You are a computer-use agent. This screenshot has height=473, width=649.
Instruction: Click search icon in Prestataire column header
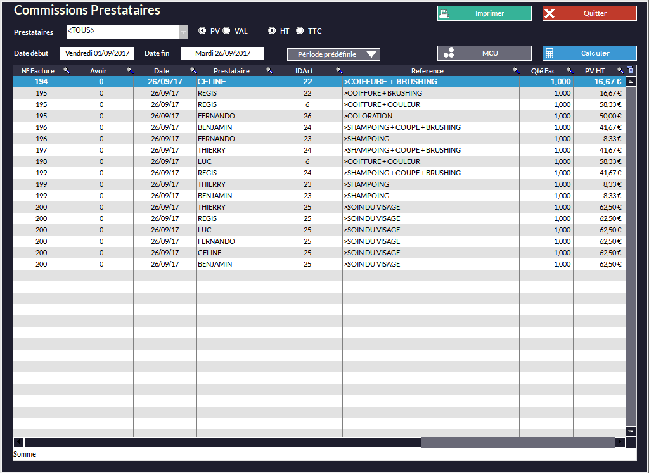click(x=269, y=71)
